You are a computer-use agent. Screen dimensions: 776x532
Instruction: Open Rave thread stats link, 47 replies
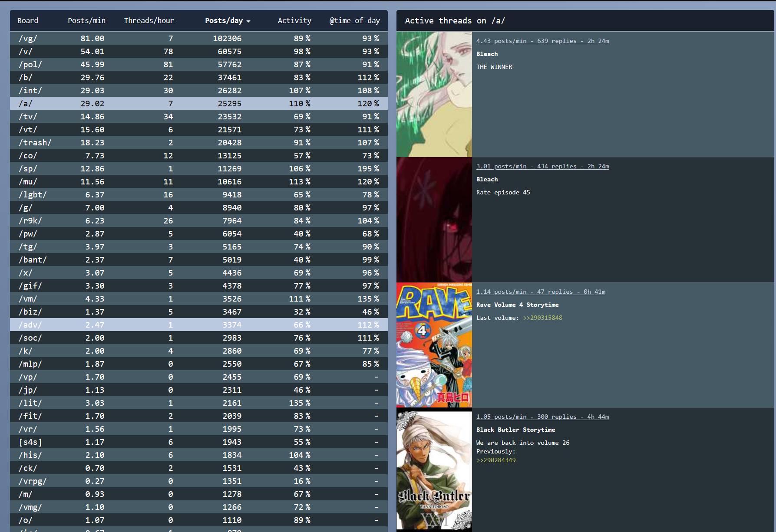pos(541,292)
